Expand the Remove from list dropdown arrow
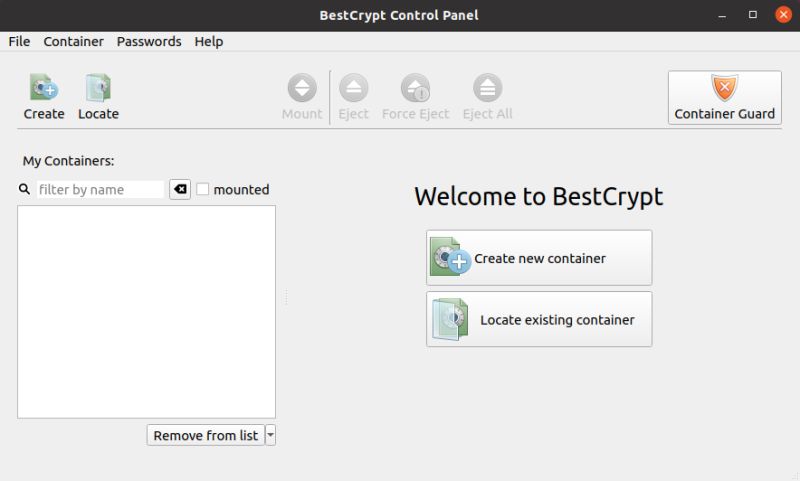 [x=270, y=435]
